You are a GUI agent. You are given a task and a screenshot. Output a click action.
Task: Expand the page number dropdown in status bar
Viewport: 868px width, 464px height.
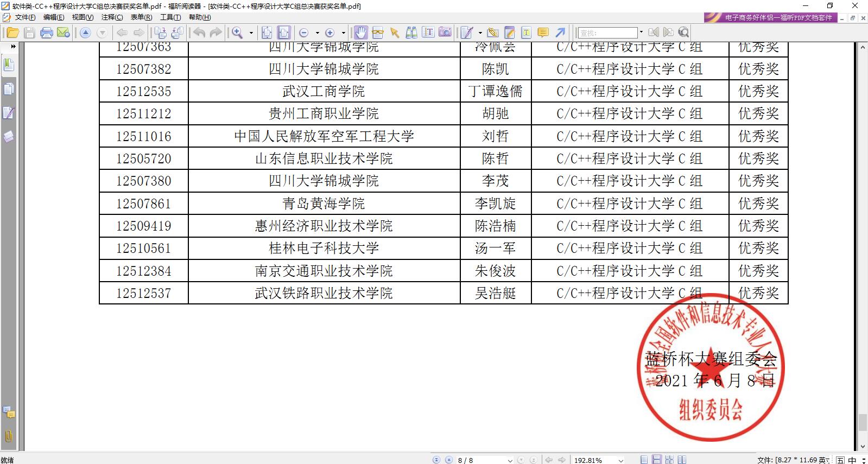coord(509,460)
